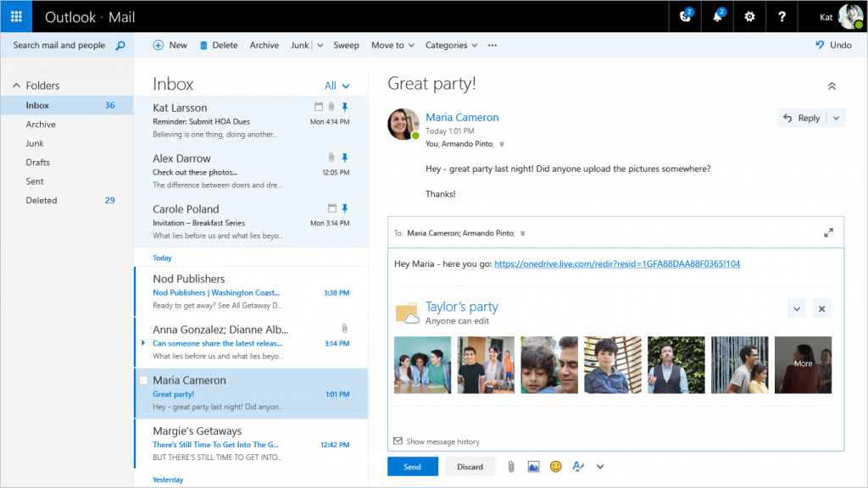The image size is (868, 488).
Task: Close the Taylor's party attachment preview
Action: [822, 308]
